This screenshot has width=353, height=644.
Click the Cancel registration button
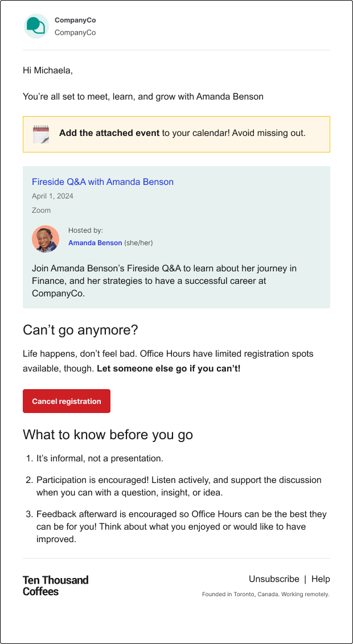tap(67, 401)
